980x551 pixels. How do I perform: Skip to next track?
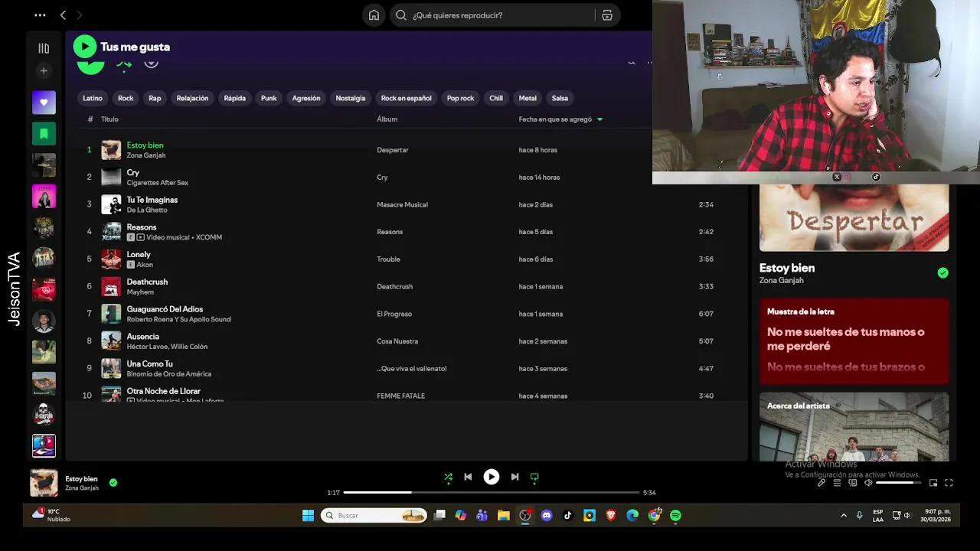click(514, 477)
